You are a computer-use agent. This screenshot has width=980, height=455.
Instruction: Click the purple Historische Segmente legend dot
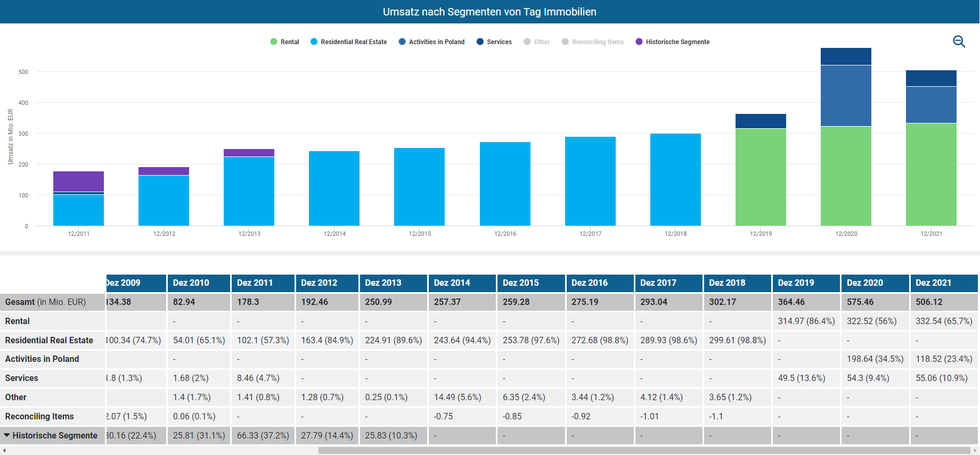(639, 42)
